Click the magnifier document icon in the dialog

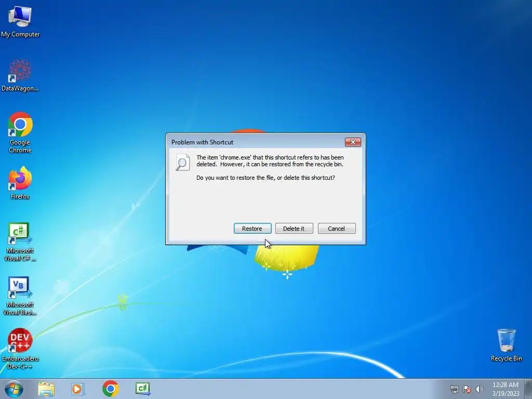(182, 162)
